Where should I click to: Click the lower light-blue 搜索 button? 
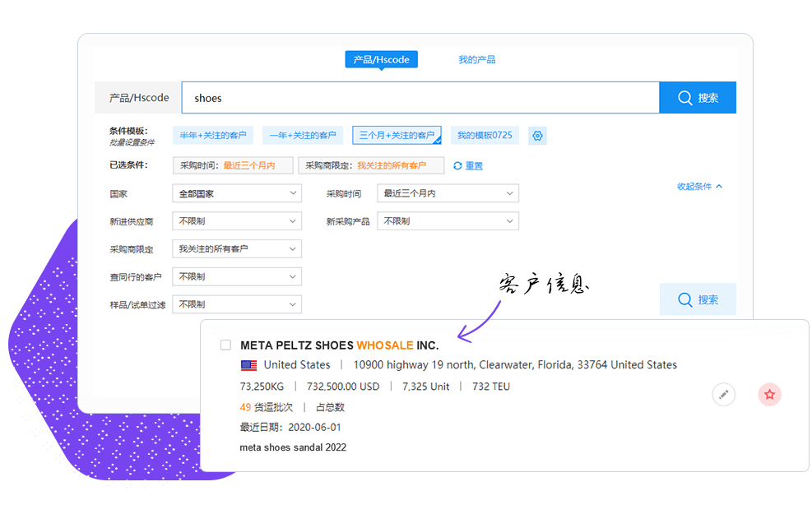698,299
